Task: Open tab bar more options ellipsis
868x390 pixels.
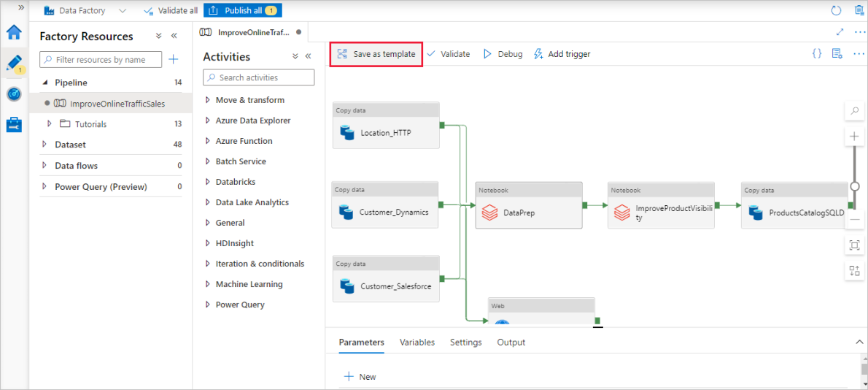Action: [859, 32]
